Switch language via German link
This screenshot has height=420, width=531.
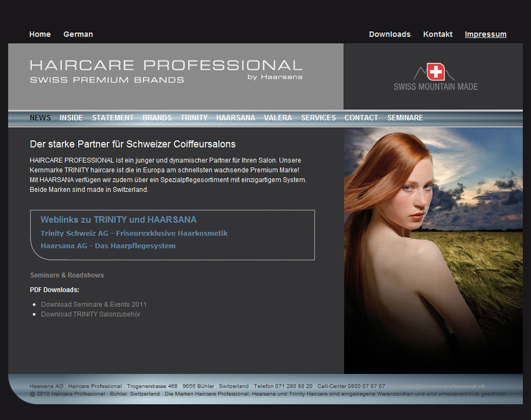[78, 34]
